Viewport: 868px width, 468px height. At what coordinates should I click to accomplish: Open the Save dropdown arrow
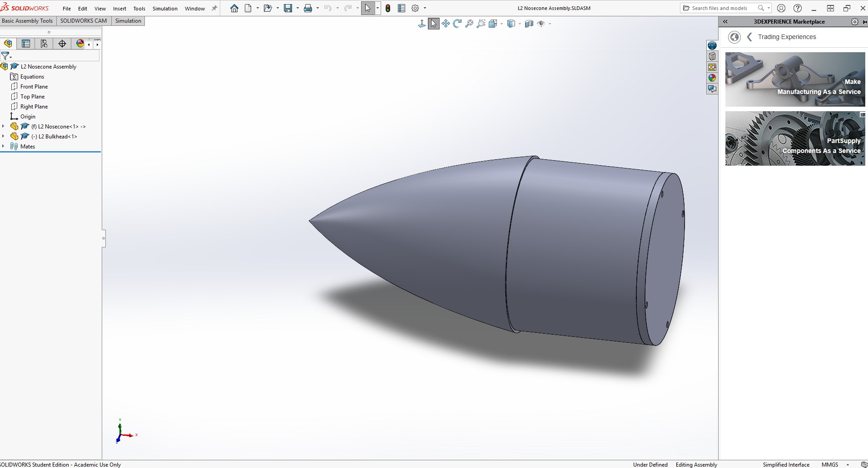point(298,8)
